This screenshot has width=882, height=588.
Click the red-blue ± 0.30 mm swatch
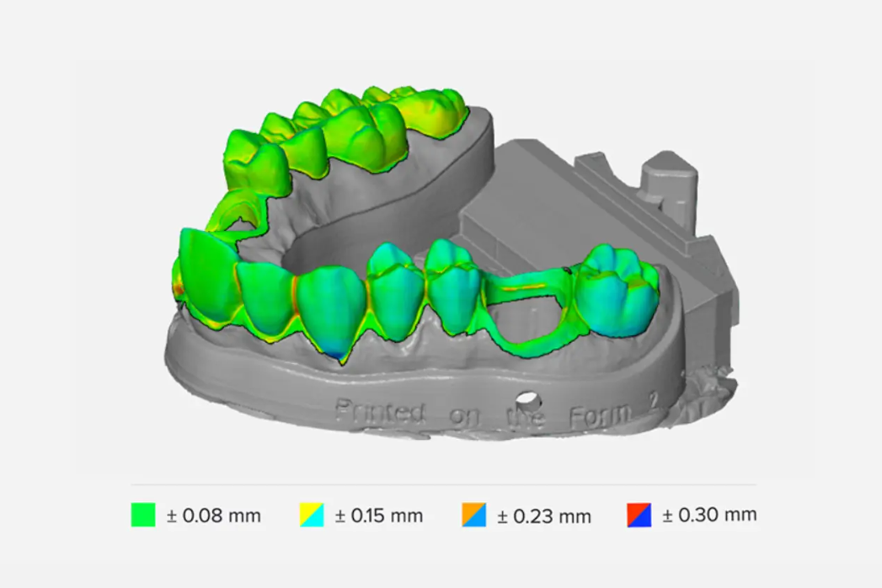pos(639,515)
